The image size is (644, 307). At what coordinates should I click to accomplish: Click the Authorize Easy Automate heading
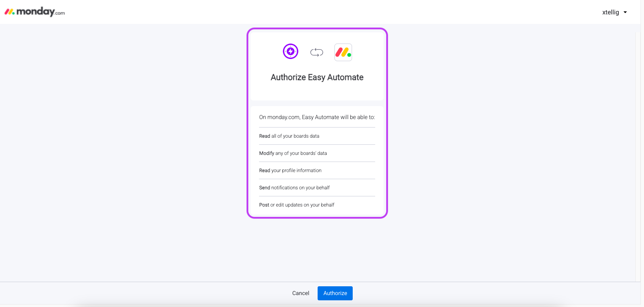317,77
